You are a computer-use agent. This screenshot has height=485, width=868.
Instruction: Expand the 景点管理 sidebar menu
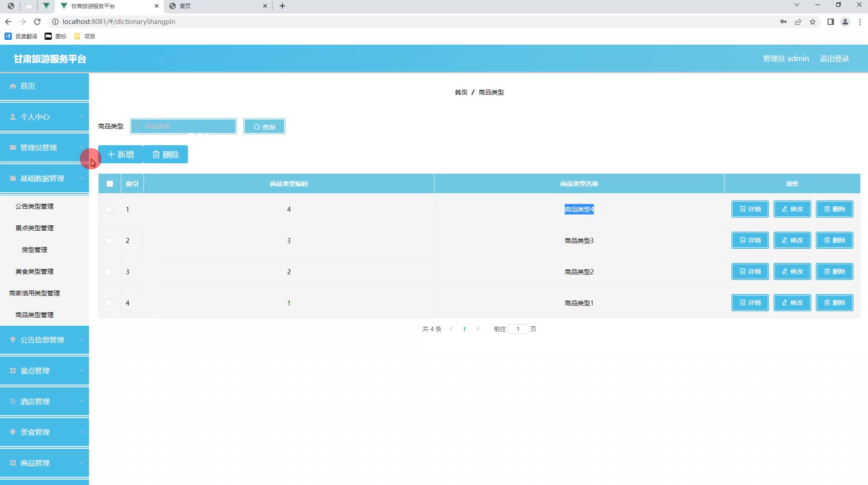point(44,371)
